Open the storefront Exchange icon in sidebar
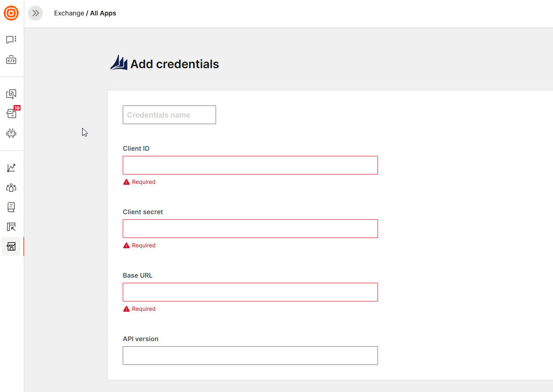This screenshot has width=553, height=392. pos(11,246)
